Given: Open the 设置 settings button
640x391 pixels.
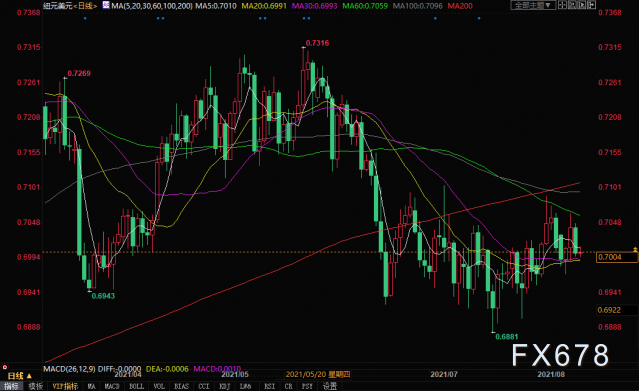Looking at the screenshot, I should [330, 386].
